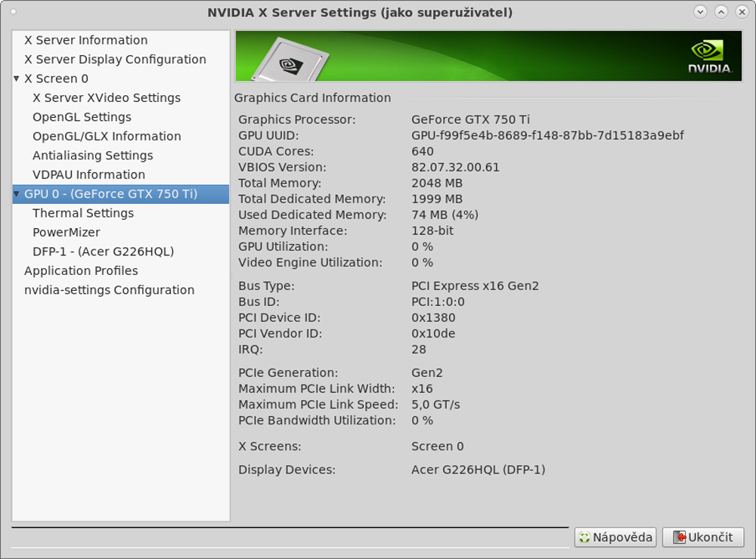
Task: Open X Server Display Configuration
Action: [115, 59]
